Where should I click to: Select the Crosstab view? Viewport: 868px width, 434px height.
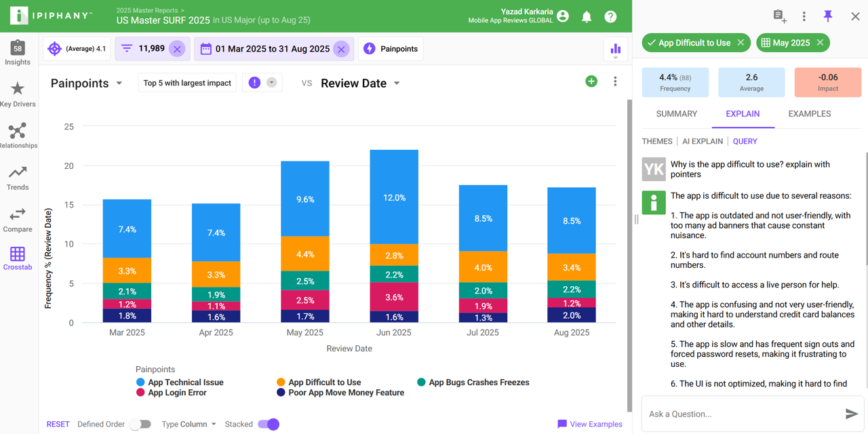(18, 258)
